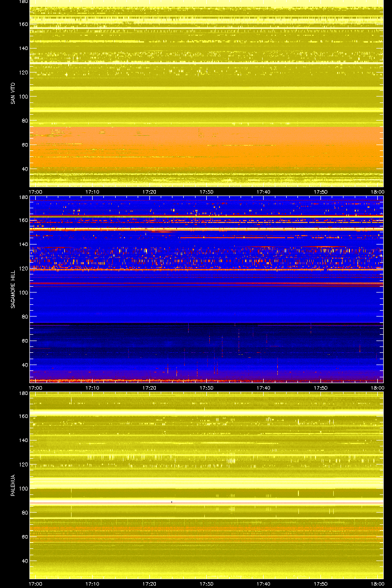Select 17:40 time label below San Vito panel
Image resolution: width=392 pixels, height=588 pixels.
[x=264, y=192]
